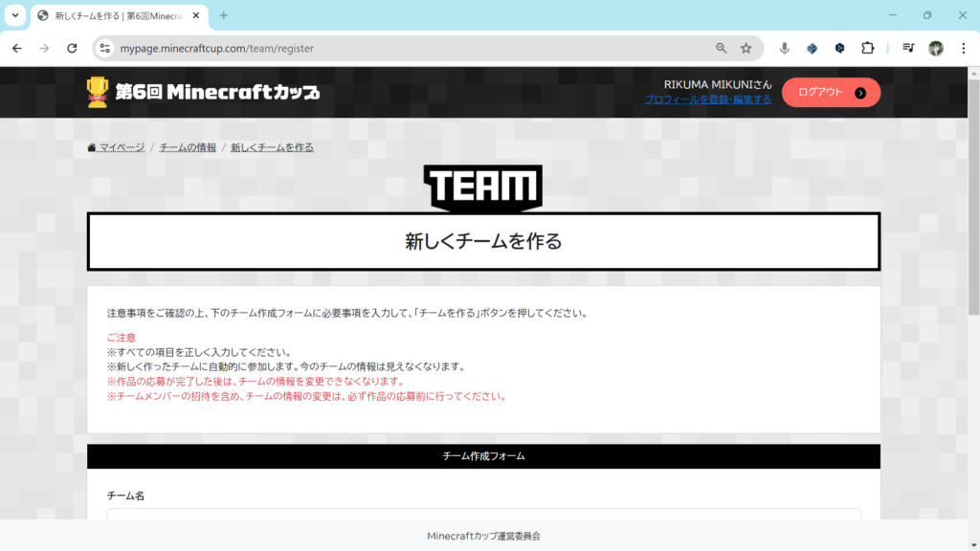Open the Chrome profile avatar
This screenshot has width=980, height=551.
[x=935, y=48]
